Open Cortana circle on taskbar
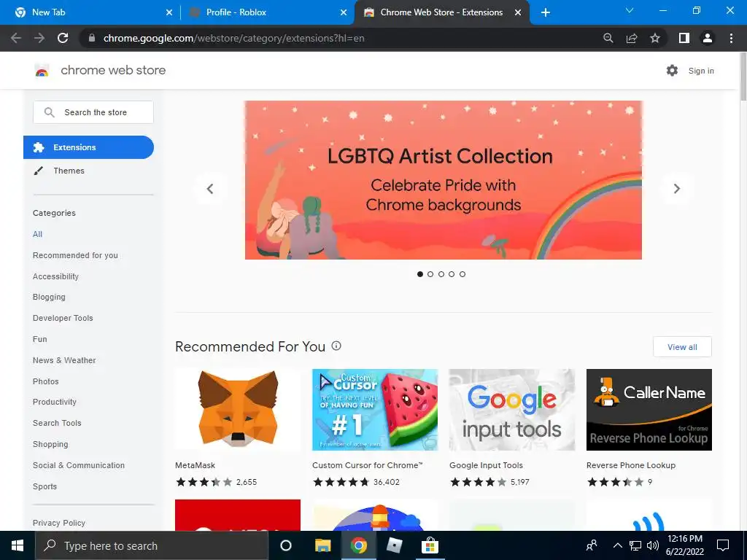The height and width of the screenshot is (560, 747). tap(286, 545)
